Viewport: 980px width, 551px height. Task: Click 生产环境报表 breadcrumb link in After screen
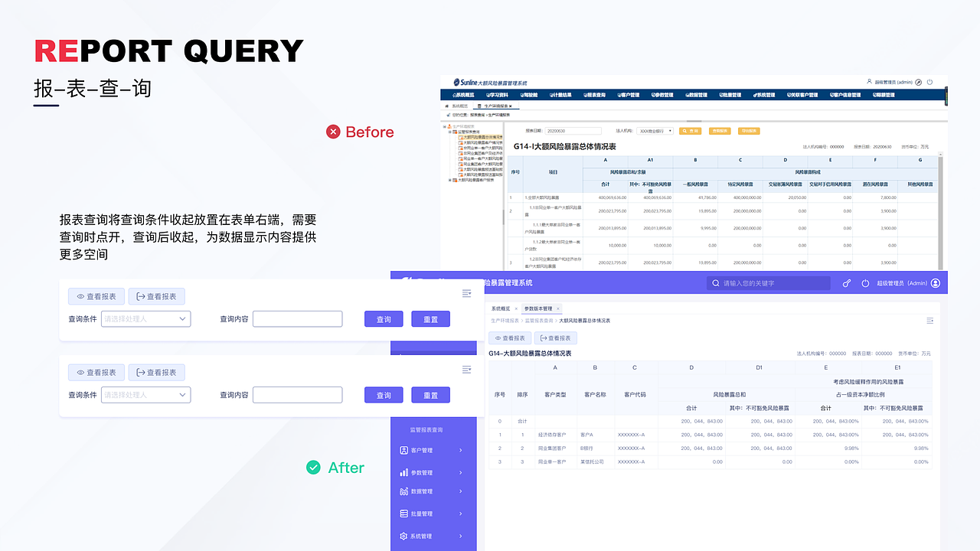pos(505,321)
